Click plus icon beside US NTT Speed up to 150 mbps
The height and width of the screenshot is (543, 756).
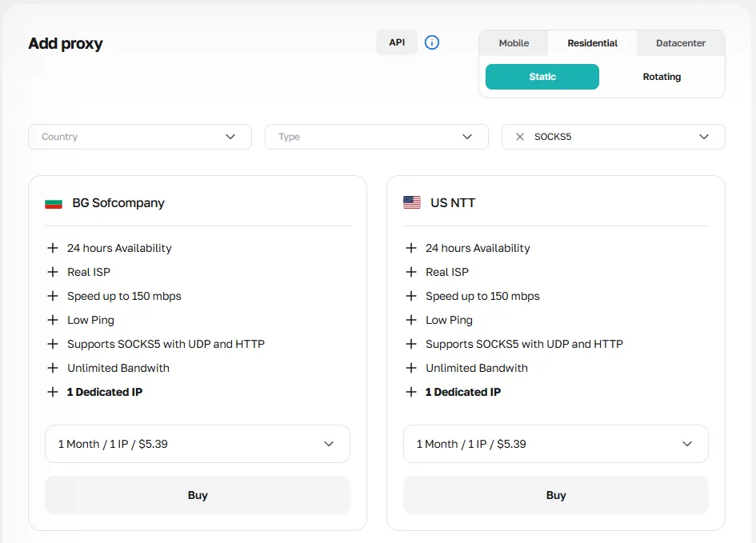point(410,296)
